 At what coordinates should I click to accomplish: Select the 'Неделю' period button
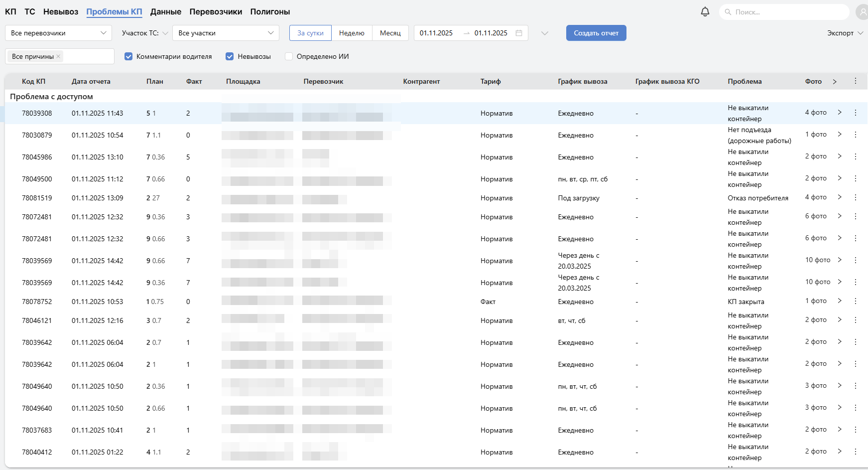click(x=352, y=33)
